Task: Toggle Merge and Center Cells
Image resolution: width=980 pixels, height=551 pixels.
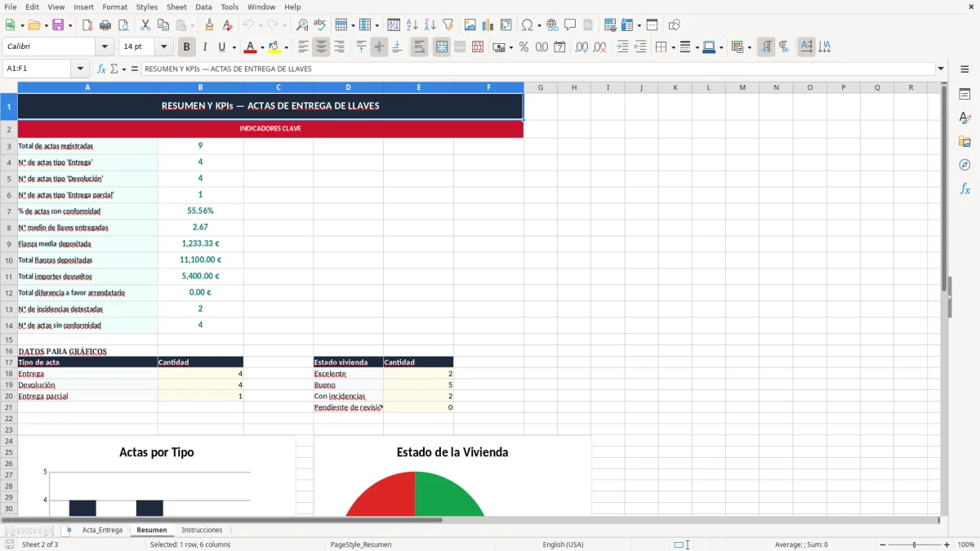Action: point(441,47)
